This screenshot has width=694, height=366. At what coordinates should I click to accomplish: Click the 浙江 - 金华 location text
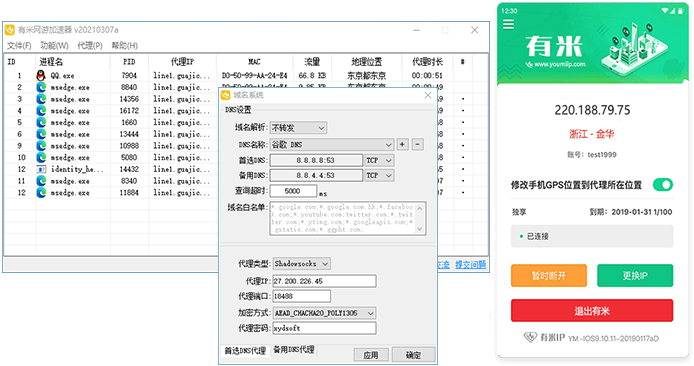(x=591, y=134)
